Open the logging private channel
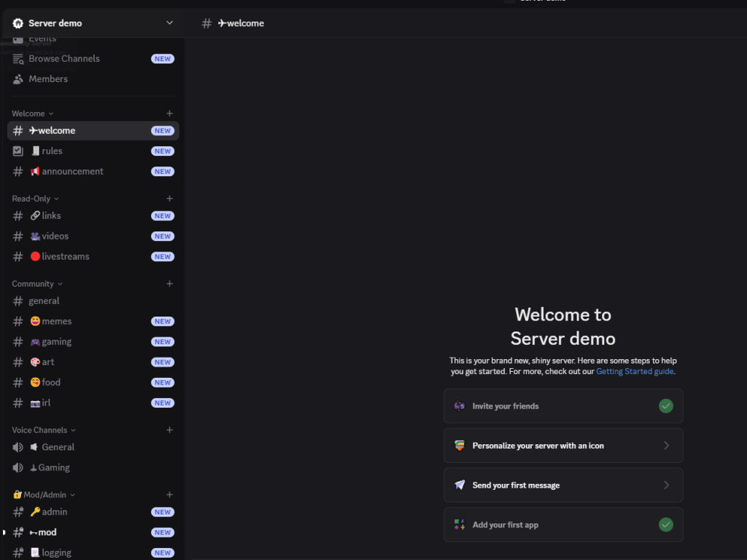The image size is (747, 560). pos(93,553)
